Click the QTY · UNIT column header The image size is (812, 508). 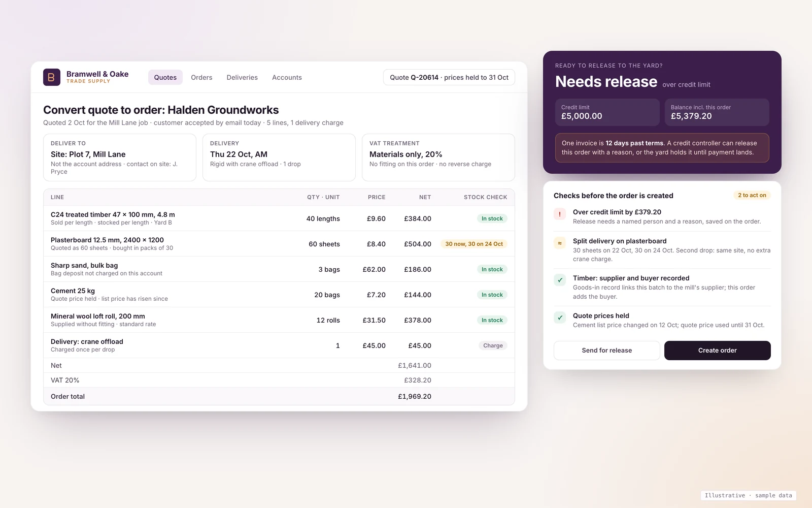coord(323,197)
